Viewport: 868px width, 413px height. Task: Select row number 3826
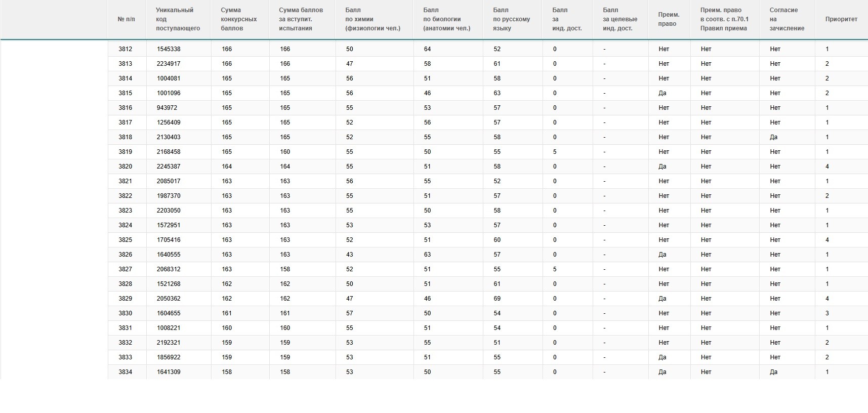(126, 255)
